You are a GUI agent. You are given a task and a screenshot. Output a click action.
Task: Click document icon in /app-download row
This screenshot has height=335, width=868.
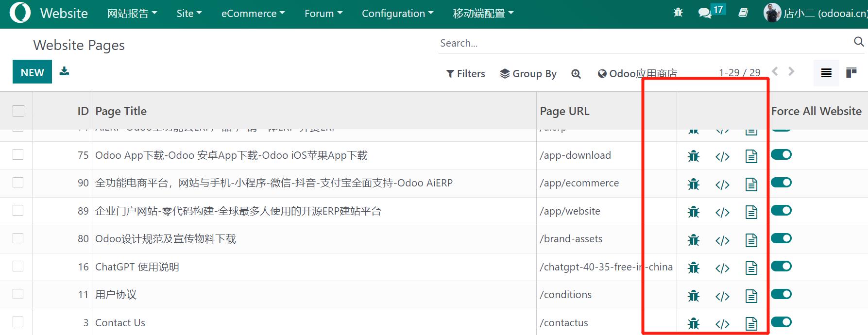point(751,156)
